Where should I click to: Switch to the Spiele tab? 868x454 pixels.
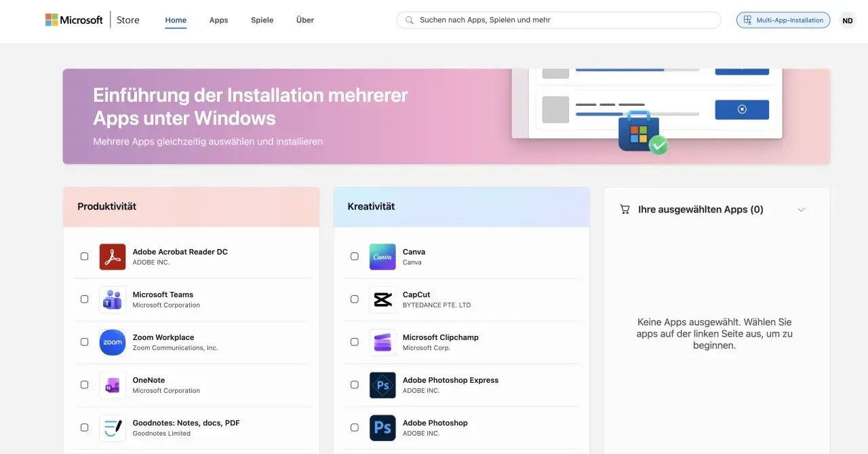pyautogui.click(x=262, y=20)
